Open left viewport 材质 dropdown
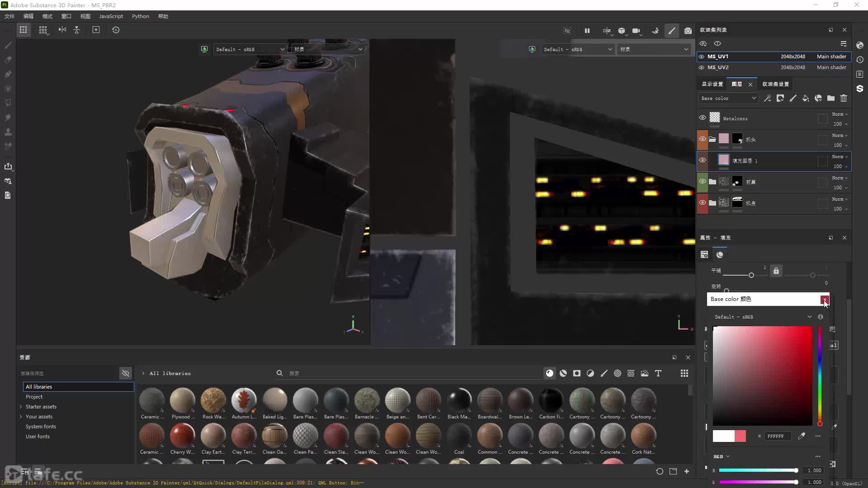 (x=328, y=49)
